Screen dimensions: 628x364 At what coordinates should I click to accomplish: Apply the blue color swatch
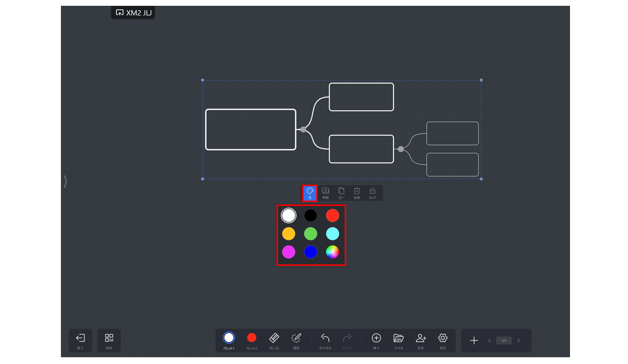(x=310, y=252)
